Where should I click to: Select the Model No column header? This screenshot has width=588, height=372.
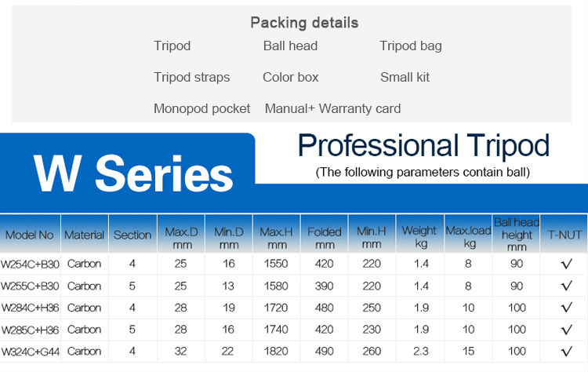(30, 235)
